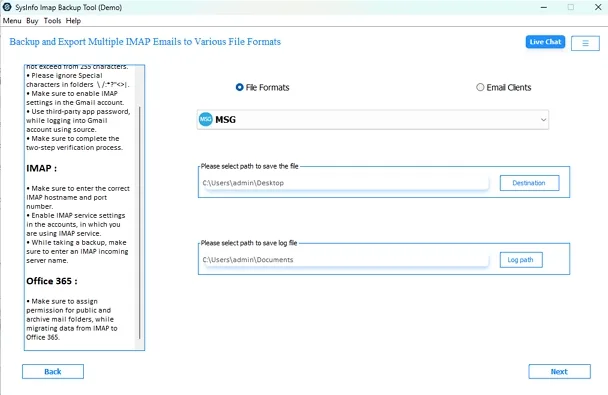Start a Live Chat session

tap(545, 42)
